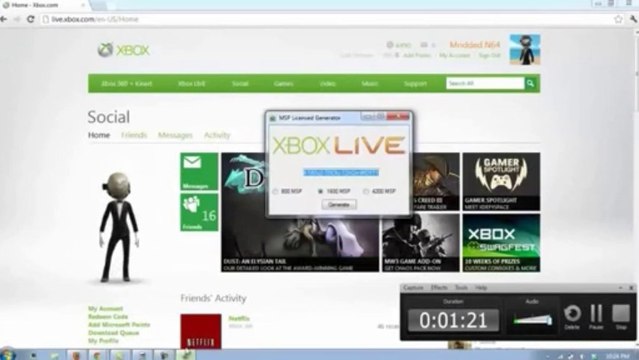Open the Video nav menu
Screen dimensions: 639x360
[328, 84]
